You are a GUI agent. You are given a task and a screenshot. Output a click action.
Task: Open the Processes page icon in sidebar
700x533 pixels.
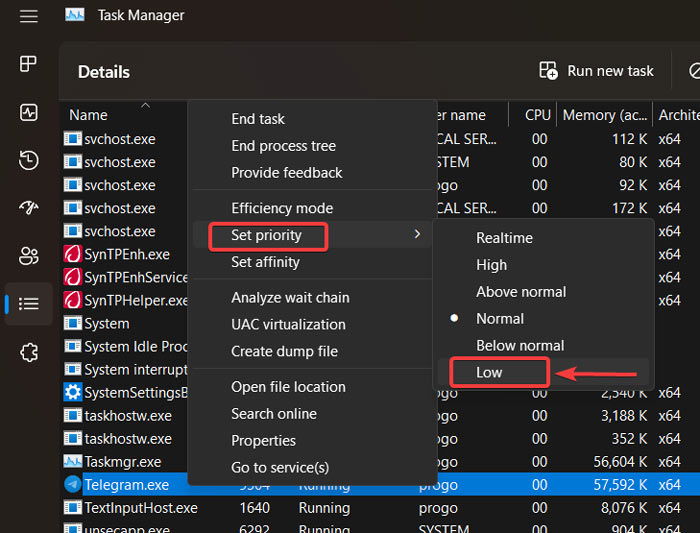[28, 64]
